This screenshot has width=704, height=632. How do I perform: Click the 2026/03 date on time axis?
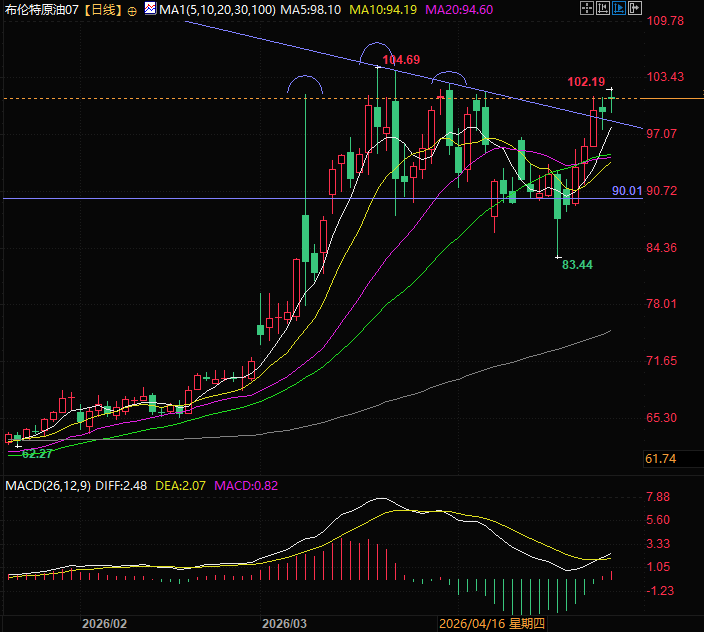click(284, 623)
